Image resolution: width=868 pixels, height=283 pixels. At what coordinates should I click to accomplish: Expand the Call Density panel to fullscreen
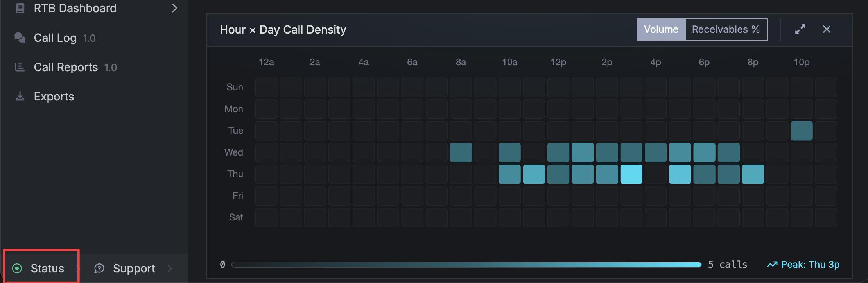point(800,29)
